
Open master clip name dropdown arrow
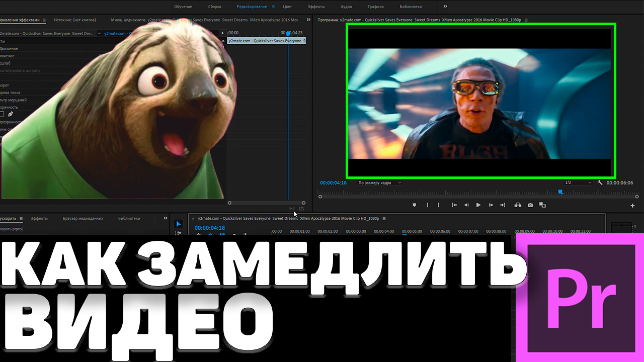pos(99,34)
